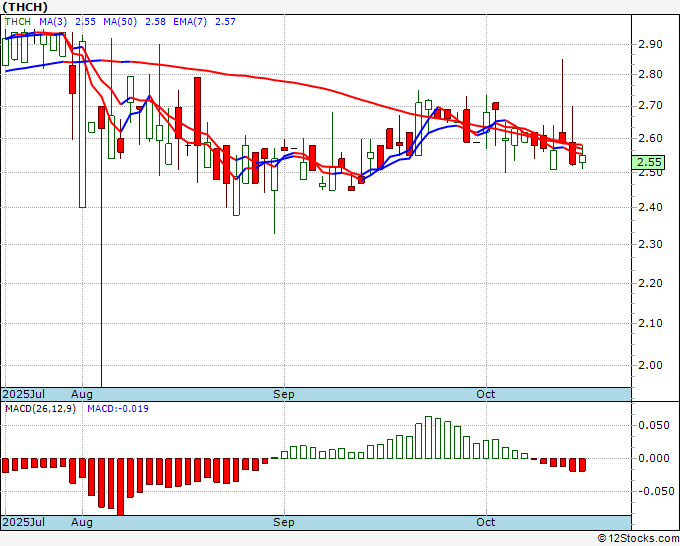Click the last green candlestick near 2.55
680x546 pixels.
(x=582, y=159)
